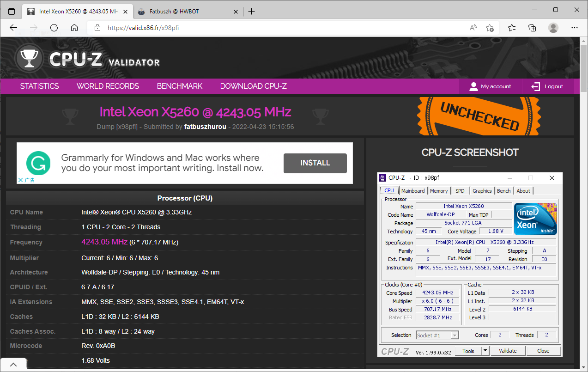The image size is (588, 372).
Task: Open browser settings and more menu
Action: click(575, 28)
